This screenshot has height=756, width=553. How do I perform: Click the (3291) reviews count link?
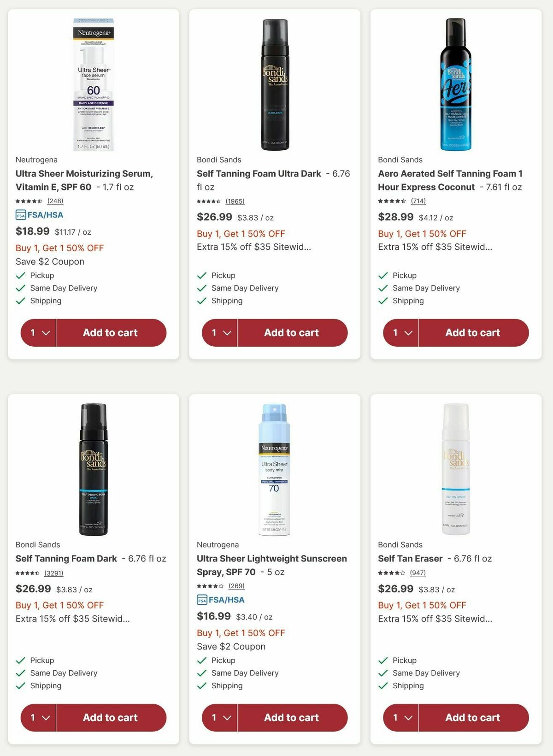pyautogui.click(x=55, y=573)
